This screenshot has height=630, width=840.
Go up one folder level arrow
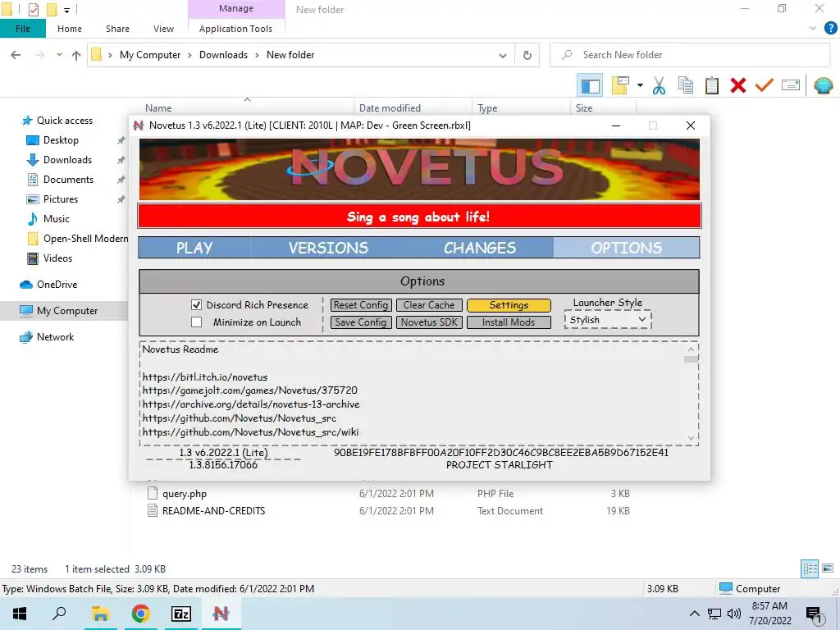pos(76,55)
